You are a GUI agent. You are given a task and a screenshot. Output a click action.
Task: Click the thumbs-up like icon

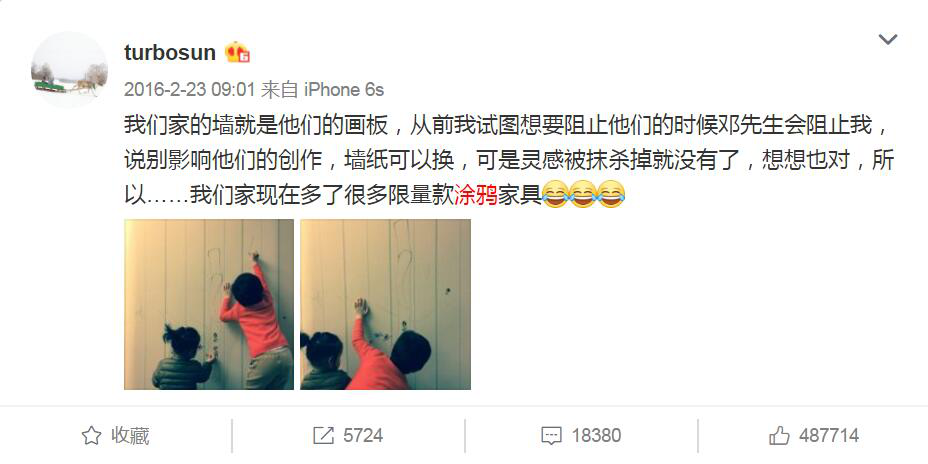click(x=779, y=436)
